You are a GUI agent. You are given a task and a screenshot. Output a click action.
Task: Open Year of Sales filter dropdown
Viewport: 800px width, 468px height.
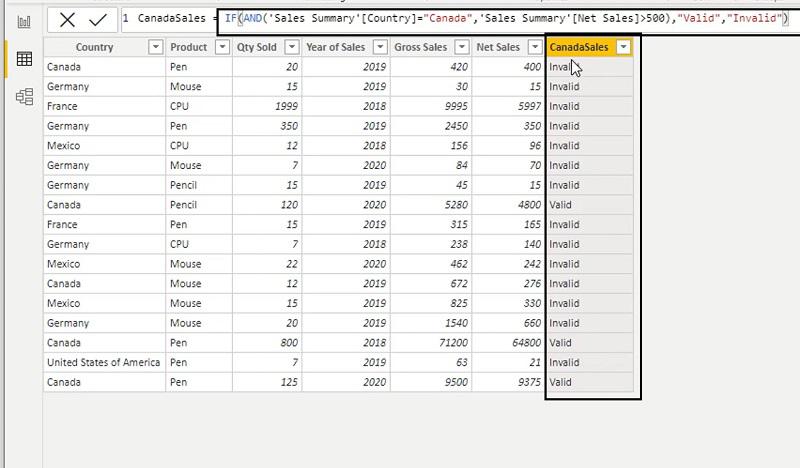tap(380, 47)
